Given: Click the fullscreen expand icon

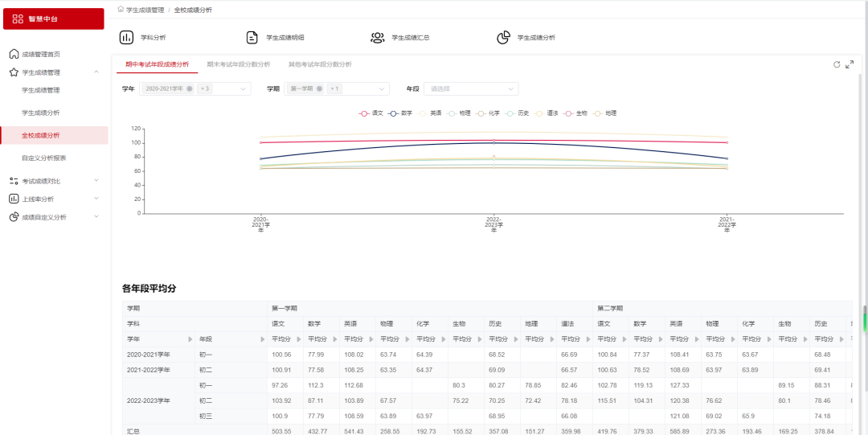Looking at the screenshot, I should point(850,64).
